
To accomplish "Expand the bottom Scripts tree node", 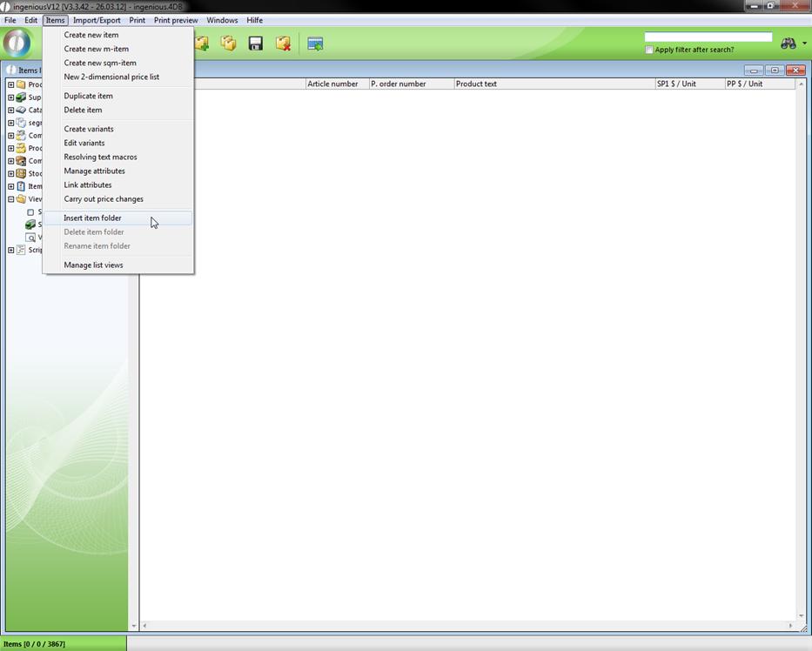I will [x=10, y=251].
